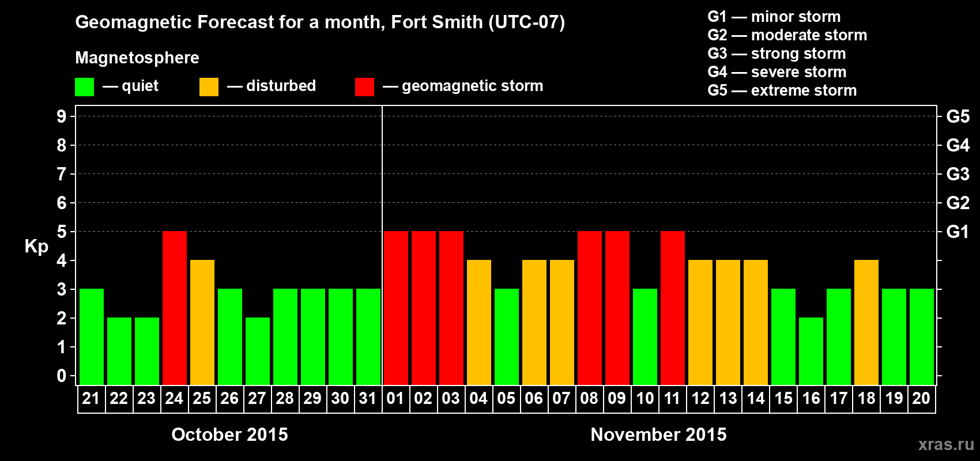Select the red bar for October 24
The width and height of the screenshot is (980, 461).
click(175, 308)
